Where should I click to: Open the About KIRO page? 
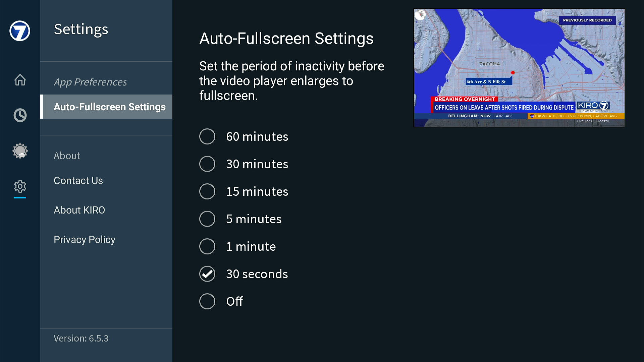[79, 210]
